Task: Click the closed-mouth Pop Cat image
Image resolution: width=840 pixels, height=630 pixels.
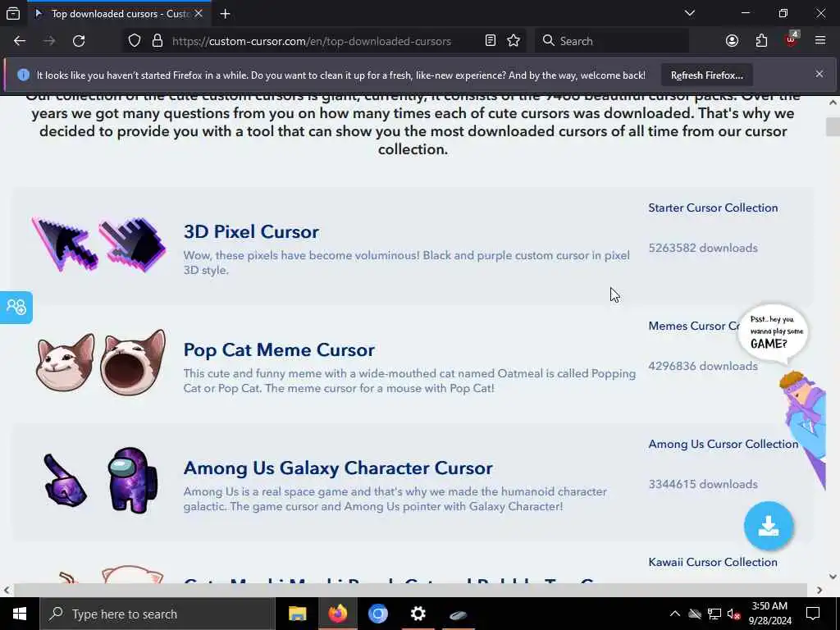Action: point(65,362)
